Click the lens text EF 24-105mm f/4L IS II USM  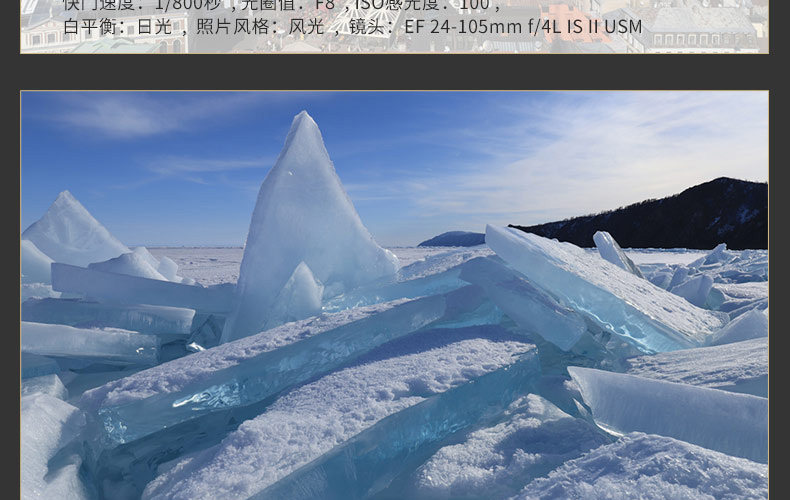[x=523, y=26]
